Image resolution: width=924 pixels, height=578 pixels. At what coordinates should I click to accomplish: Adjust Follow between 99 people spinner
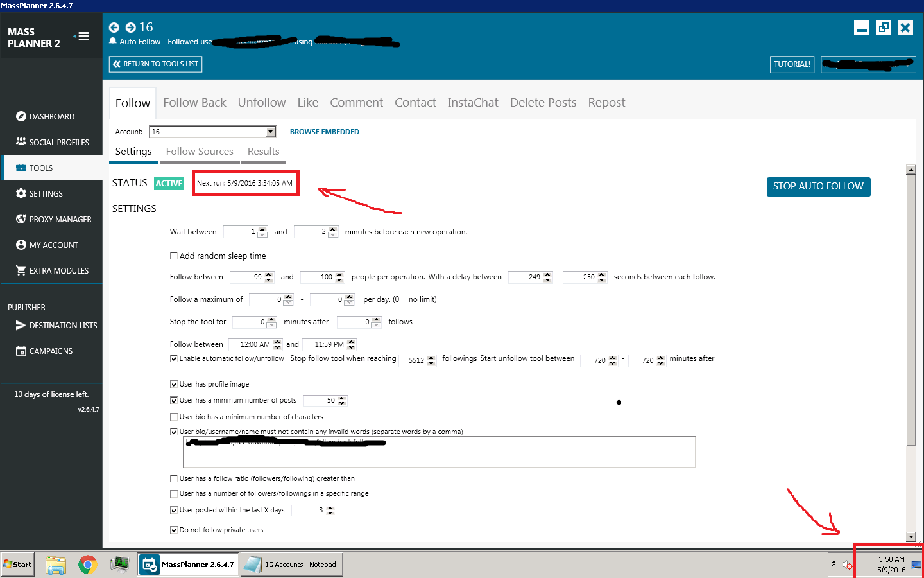pos(269,277)
